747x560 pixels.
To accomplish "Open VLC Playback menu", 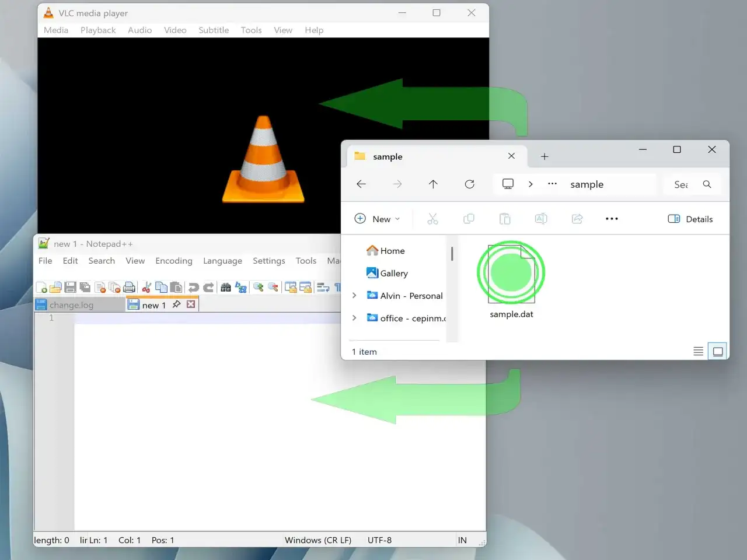I will click(98, 30).
